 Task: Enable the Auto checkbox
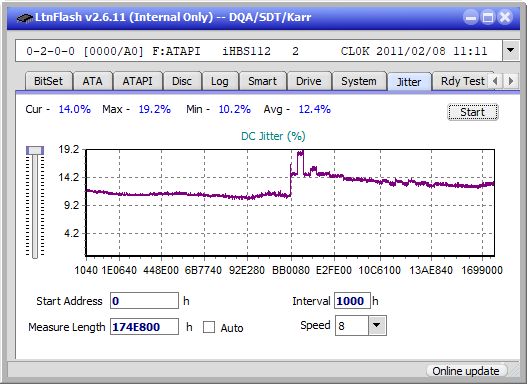tap(209, 327)
